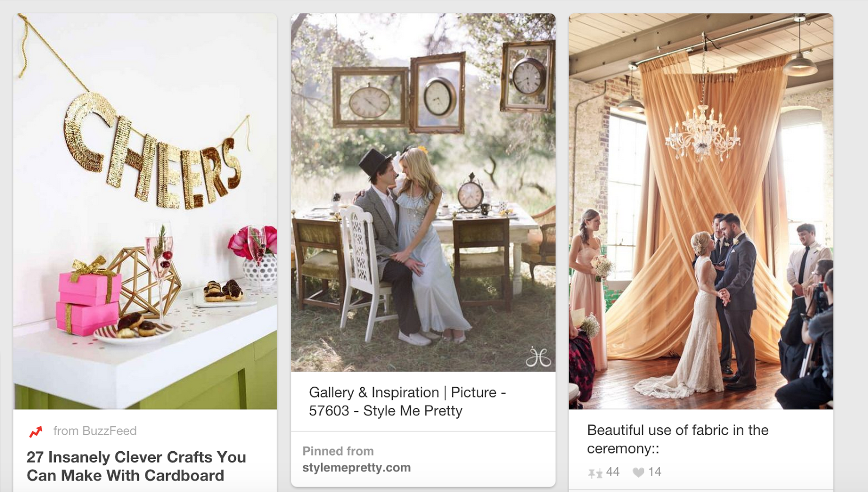Image resolution: width=868 pixels, height=492 pixels.
Task: Click the 'Pinned from' label
Action: point(338,451)
